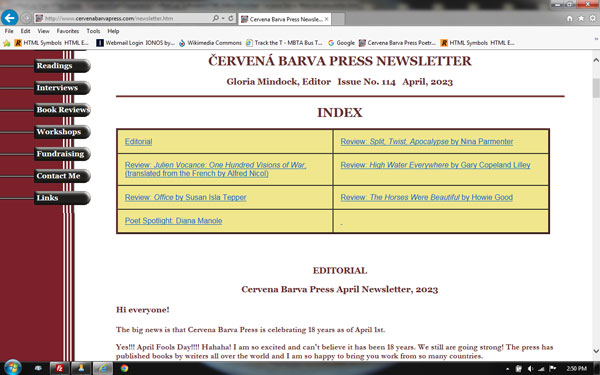Viewport: 600px width, 375px height.
Task: Expand the favorites bar overflow chevron
Action: 596,39
